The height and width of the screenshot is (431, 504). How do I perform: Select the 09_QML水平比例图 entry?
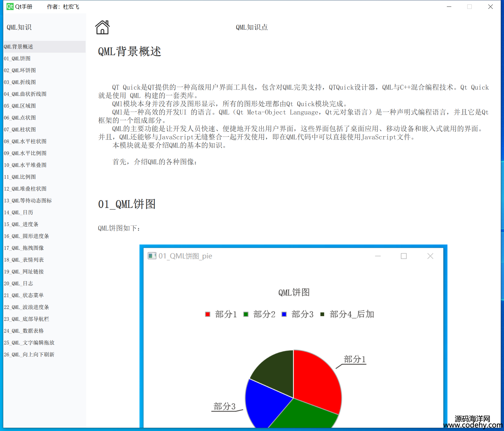44,153
